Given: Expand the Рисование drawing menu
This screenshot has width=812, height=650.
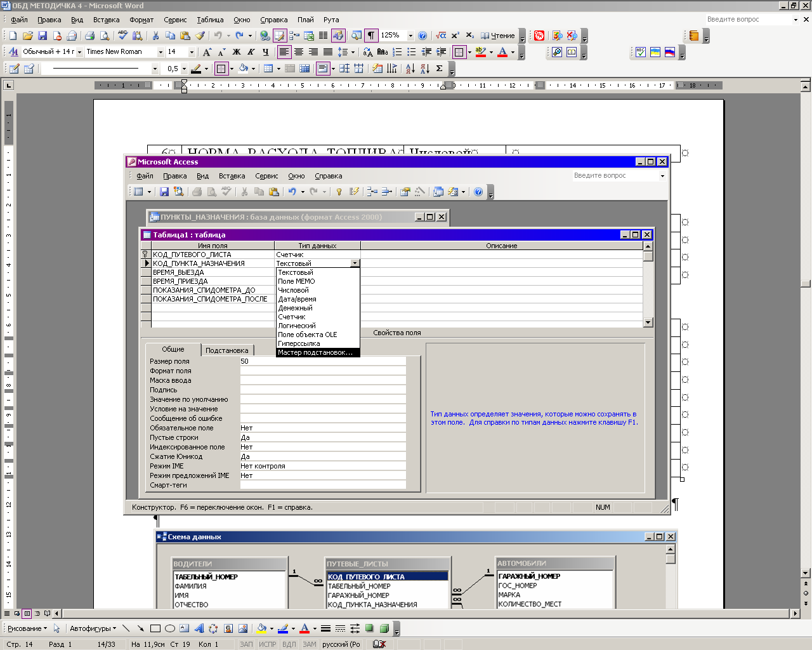Looking at the screenshot, I should [27, 628].
